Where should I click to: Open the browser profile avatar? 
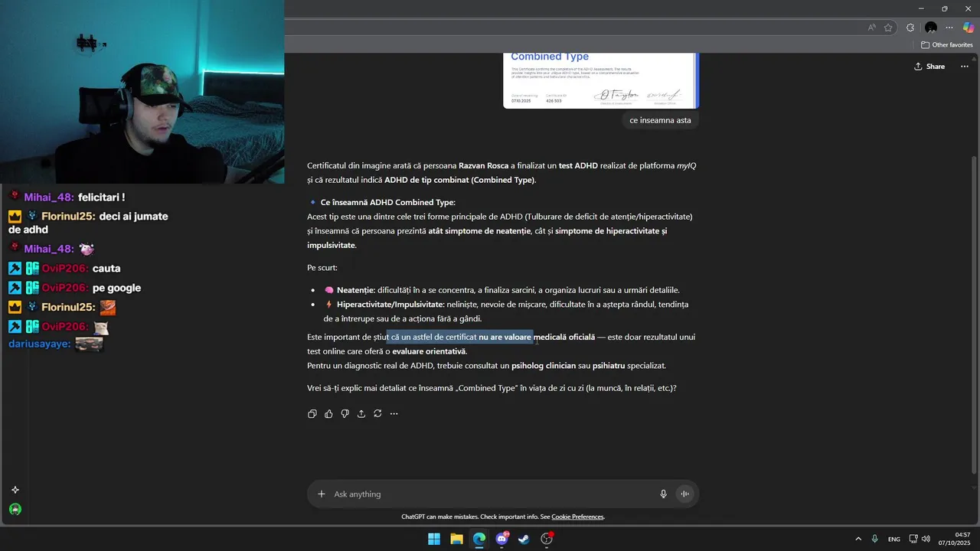tap(931, 28)
